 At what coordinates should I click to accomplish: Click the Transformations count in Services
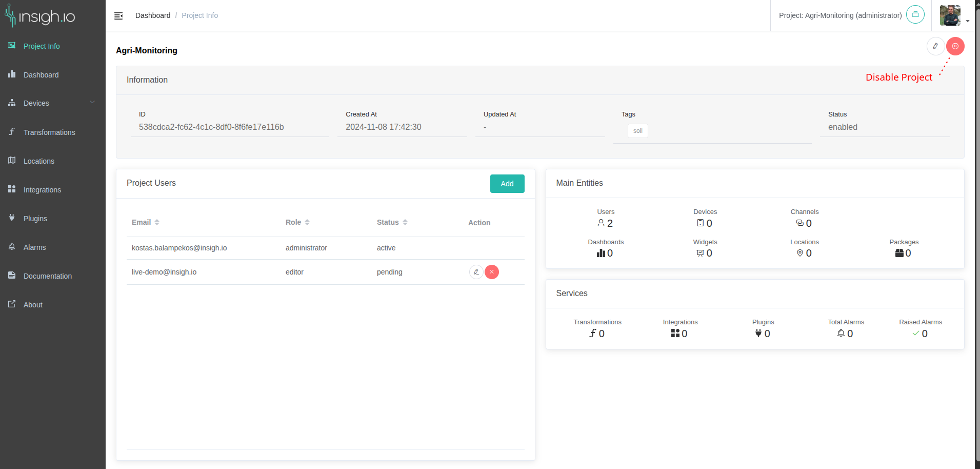[597, 334]
